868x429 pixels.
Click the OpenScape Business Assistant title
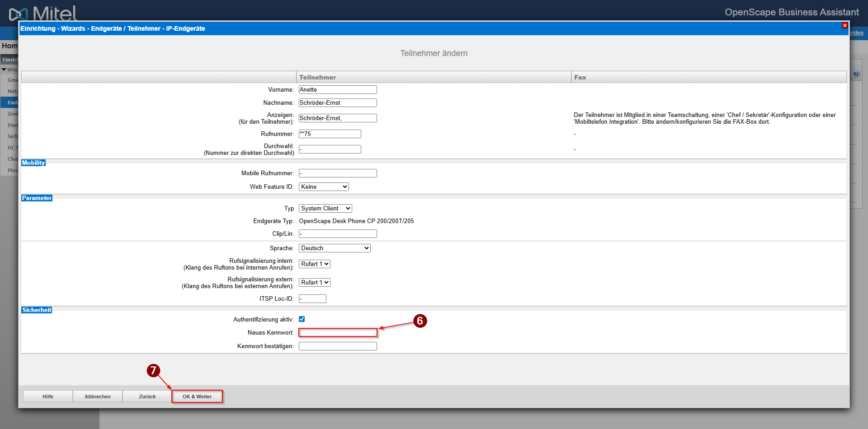pos(792,12)
